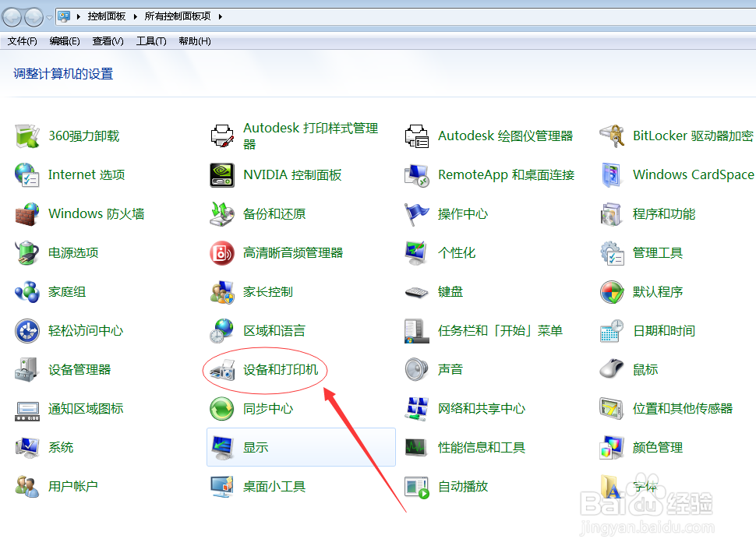
Task: Expand the arrow after 所有控制面板项
Action: point(221,17)
